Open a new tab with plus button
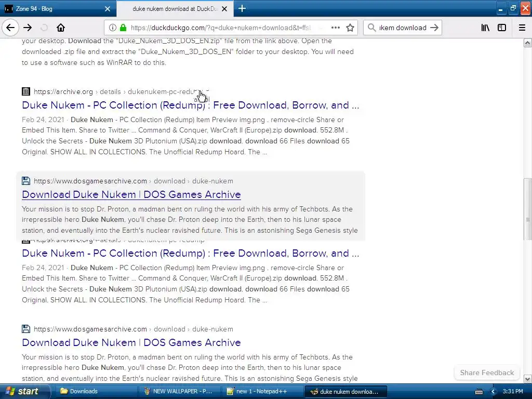This screenshot has width=532, height=399. (242, 8)
